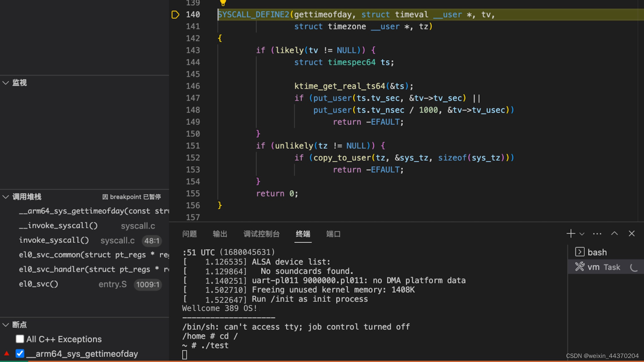Disable the __arm64_sys_gettimeofday breakpoint checkbox
Viewport: 644px width, 362px height.
click(20, 354)
